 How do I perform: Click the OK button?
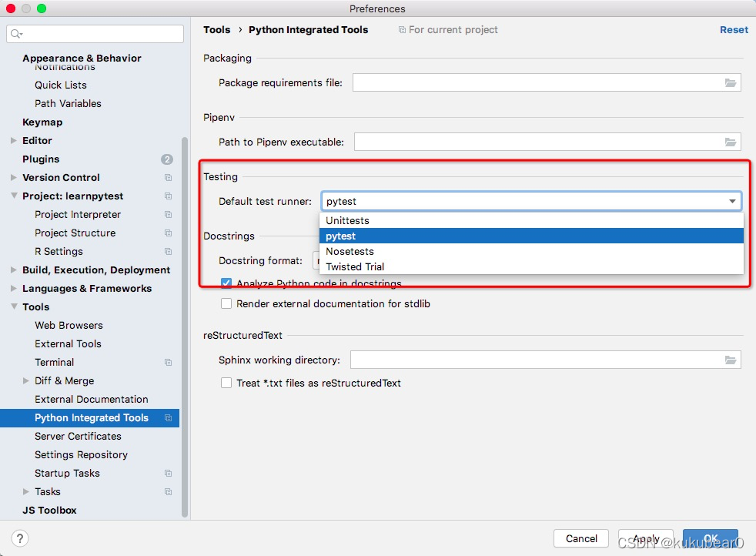[x=711, y=538]
